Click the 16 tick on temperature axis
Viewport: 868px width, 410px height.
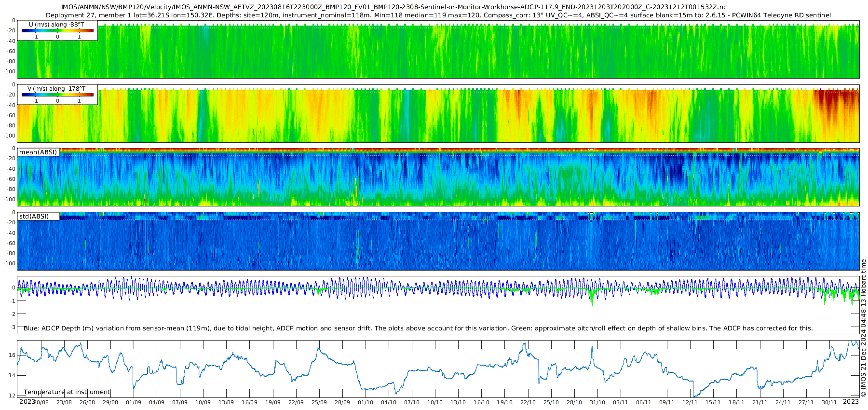point(12,355)
